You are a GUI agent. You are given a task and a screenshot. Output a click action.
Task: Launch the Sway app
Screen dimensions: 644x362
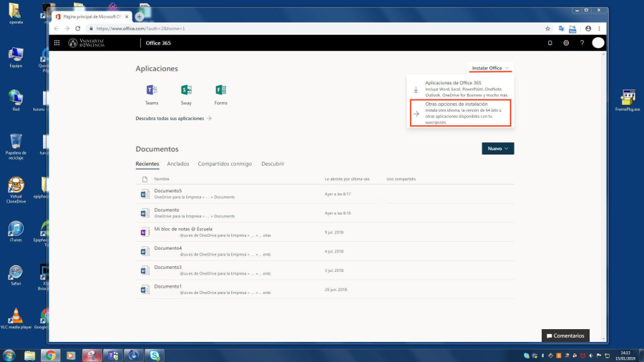186,95
